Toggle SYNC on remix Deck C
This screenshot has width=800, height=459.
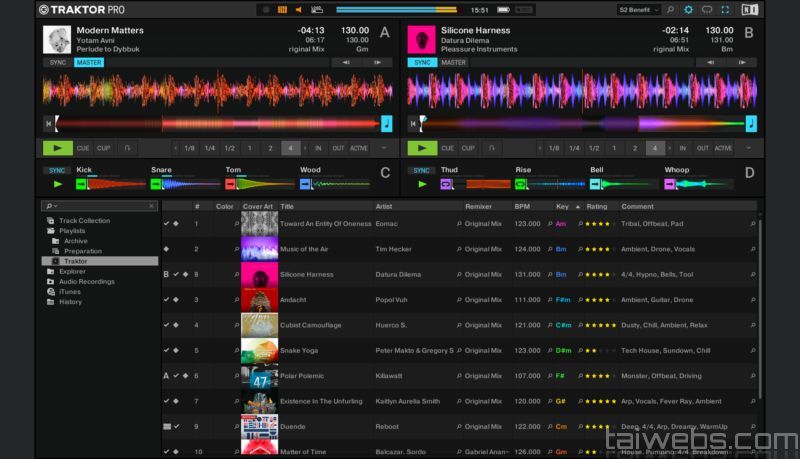(x=57, y=170)
